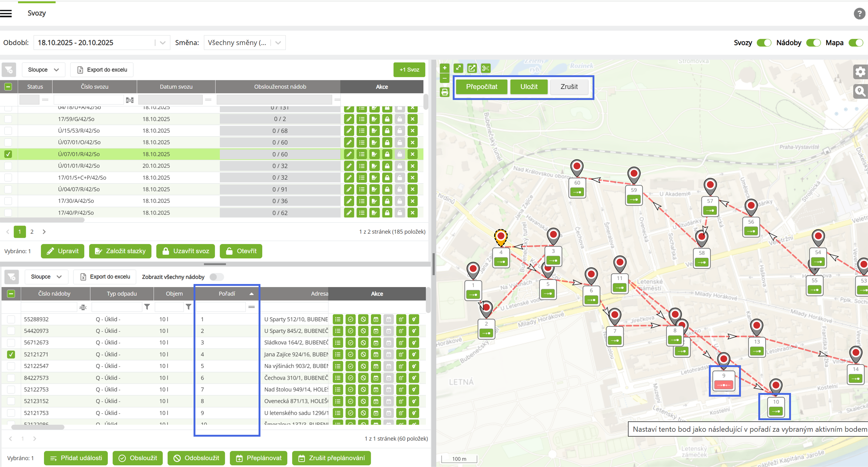Check the box for container 55288932

[11, 319]
